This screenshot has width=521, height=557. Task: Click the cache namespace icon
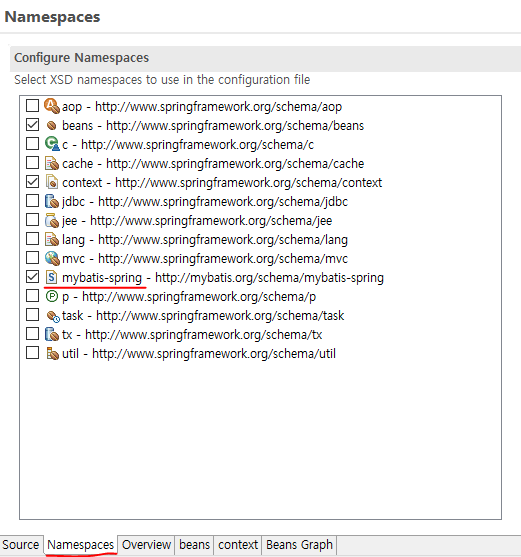pyautogui.click(x=52, y=163)
